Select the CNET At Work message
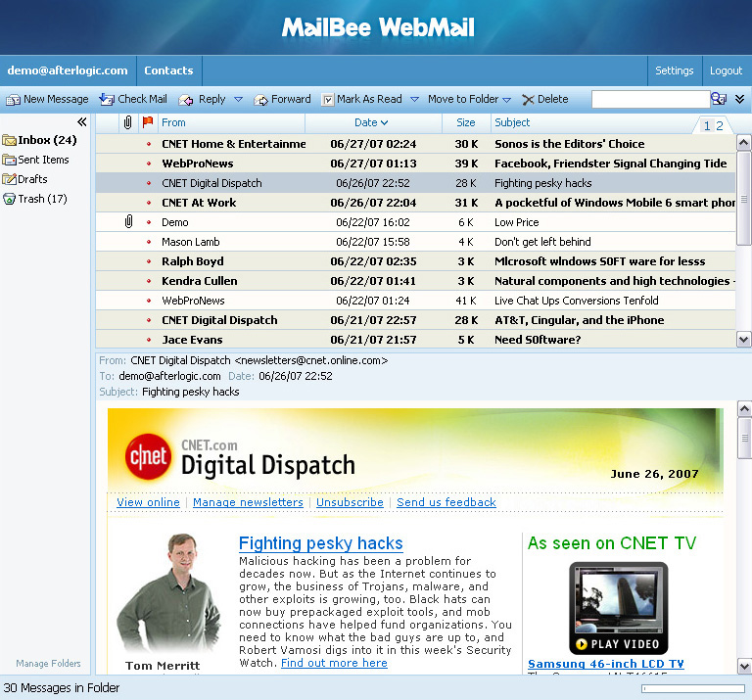 coord(415,203)
